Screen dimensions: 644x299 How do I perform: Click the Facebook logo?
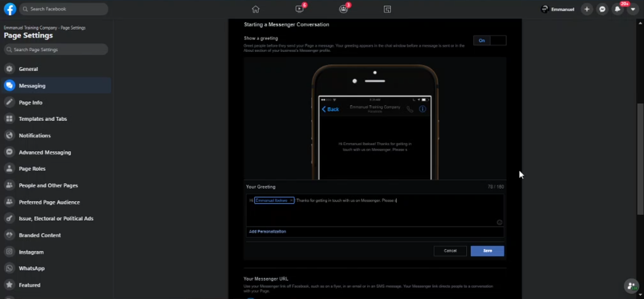10,9
